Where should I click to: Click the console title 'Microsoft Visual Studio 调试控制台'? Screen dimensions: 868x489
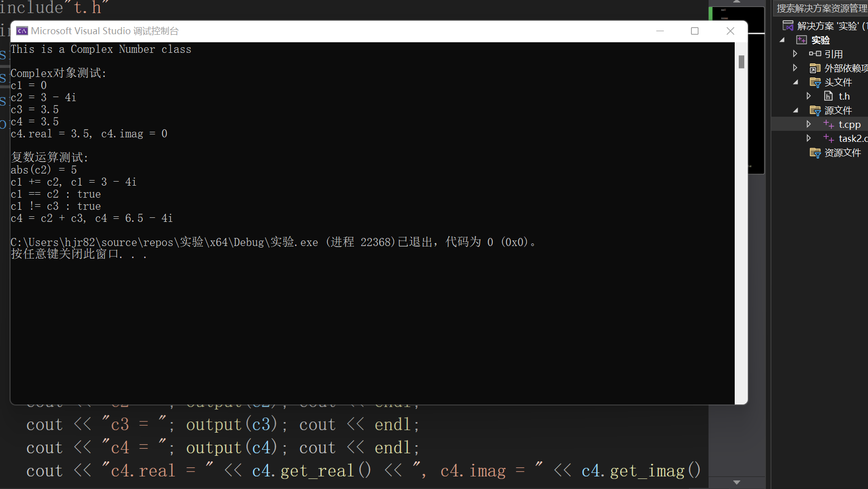tap(105, 31)
